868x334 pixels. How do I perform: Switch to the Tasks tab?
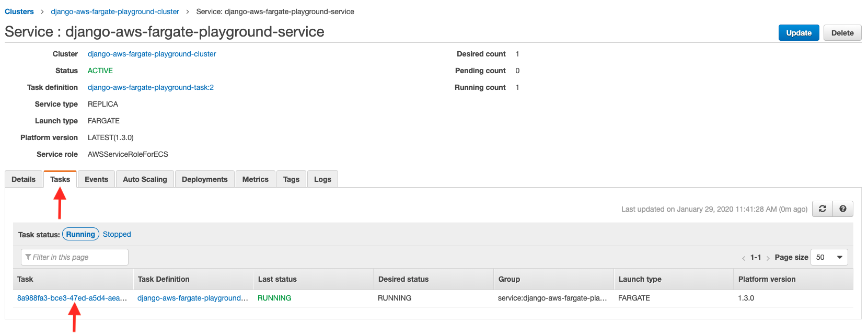tap(60, 179)
